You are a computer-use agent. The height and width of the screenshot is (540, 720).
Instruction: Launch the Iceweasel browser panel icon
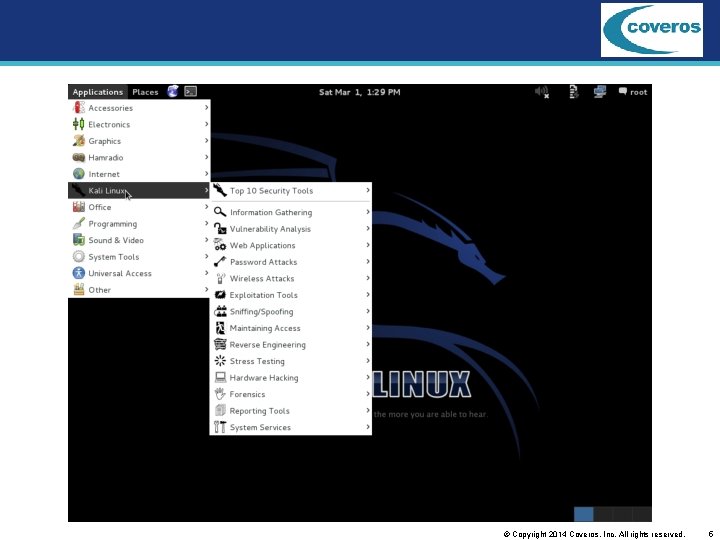pos(173,91)
